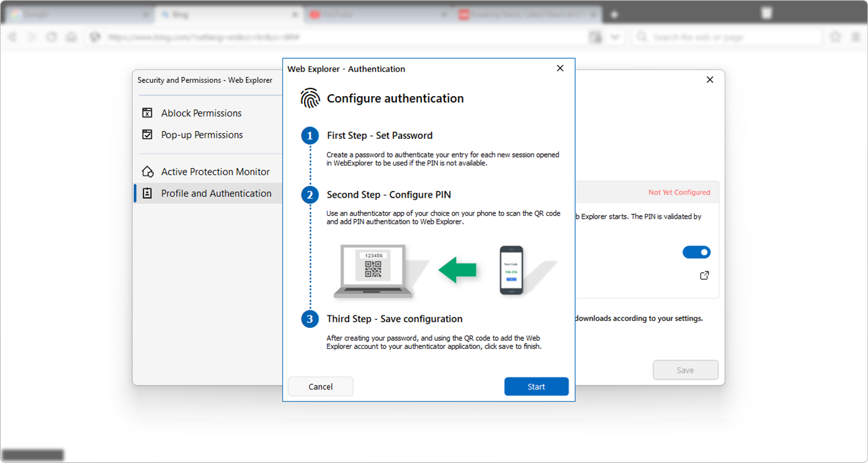Click the translate page icon in the address bar
This screenshot has width=868, height=463.
pyautogui.click(x=595, y=37)
